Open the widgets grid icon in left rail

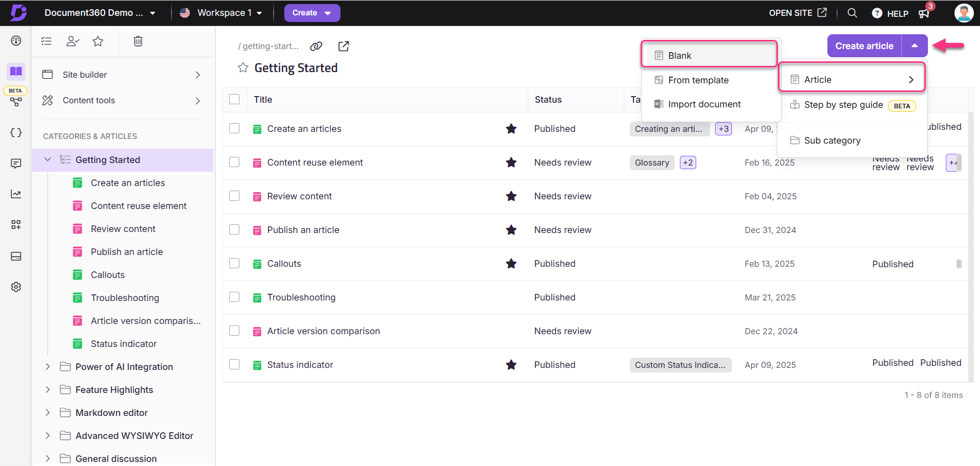coord(16,225)
